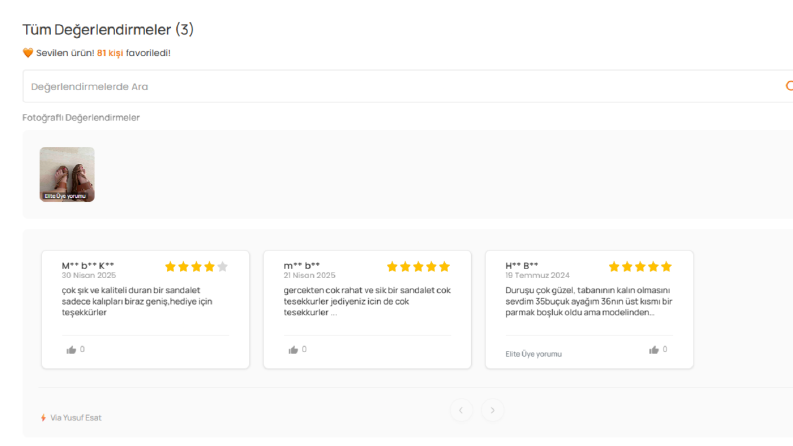Click Elite Üye yorumu label in H** B** card
The image size is (793, 446).
pyautogui.click(x=534, y=354)
